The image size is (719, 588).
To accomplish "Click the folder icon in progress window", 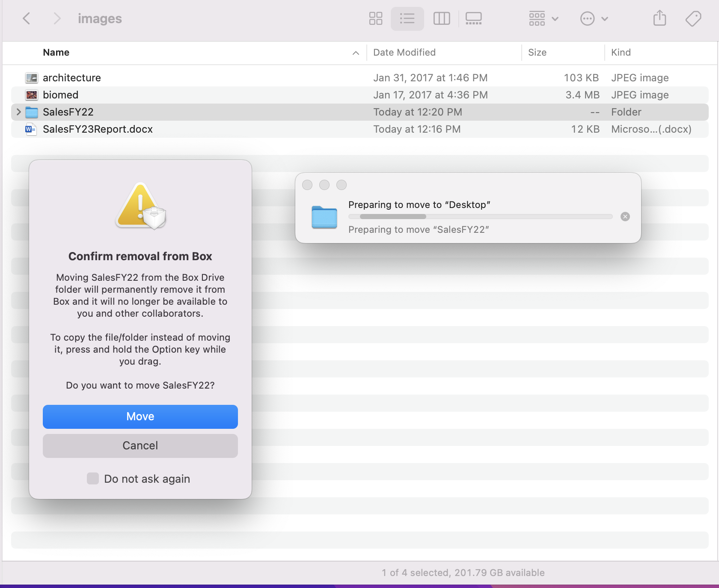I will [x=324, y=217].
